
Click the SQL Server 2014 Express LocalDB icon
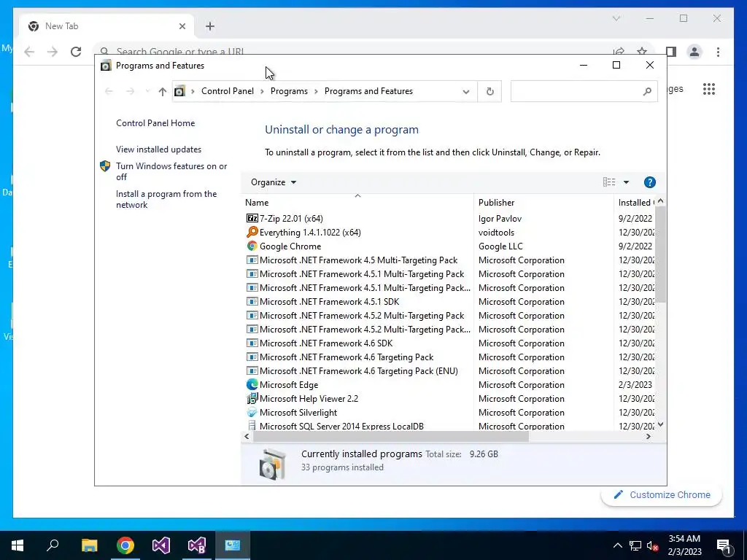(252, 426)
